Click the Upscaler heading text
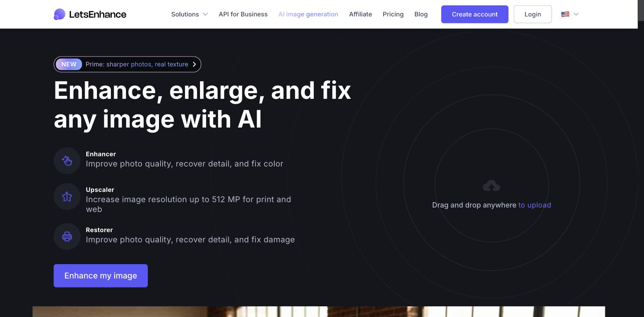 [100, 190]
